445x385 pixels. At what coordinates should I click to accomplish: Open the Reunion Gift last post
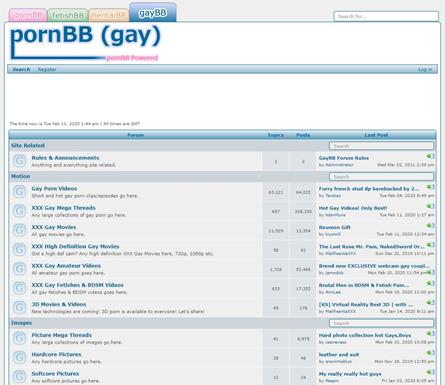tap(335, 227)
